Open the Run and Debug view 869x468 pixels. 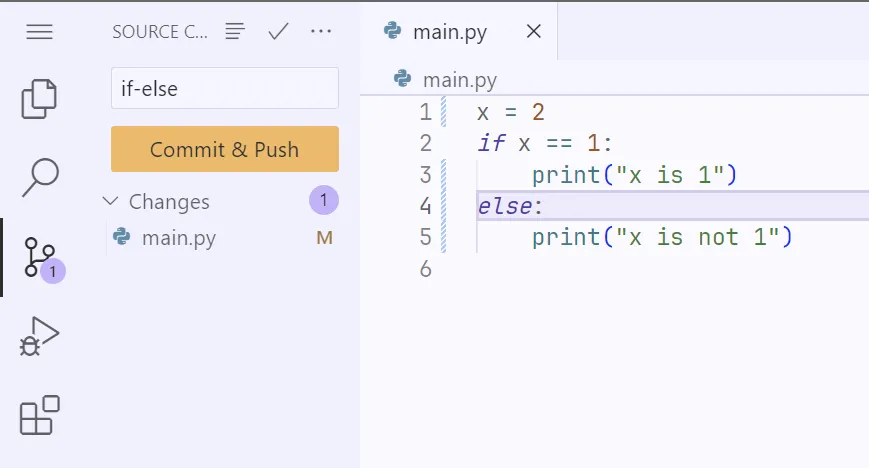point(39,337)
